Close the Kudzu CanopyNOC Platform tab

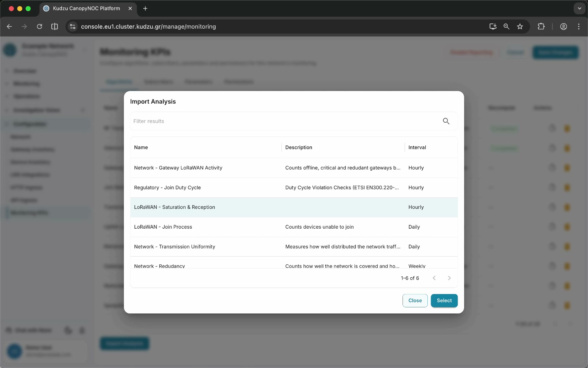pyautogui.click(x=130, y=9)
